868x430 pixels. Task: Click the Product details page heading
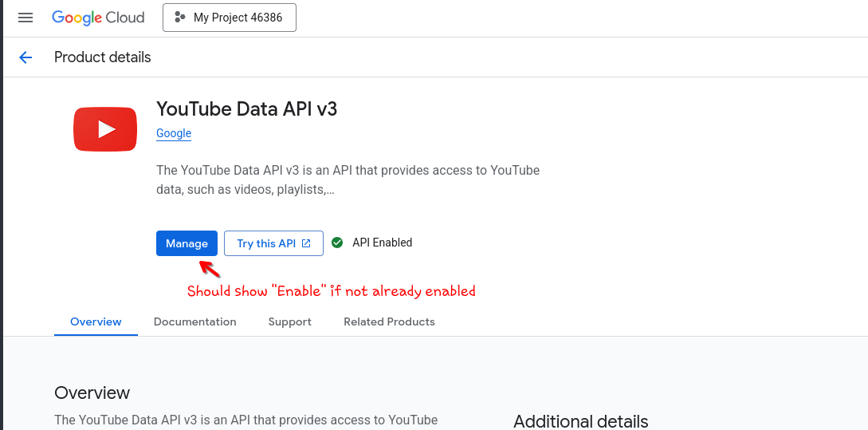point(103,57)
